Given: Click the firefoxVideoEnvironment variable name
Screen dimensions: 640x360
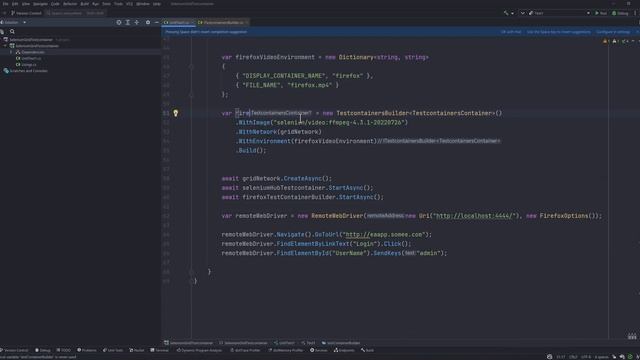Looking at the screenshot, I should point(275,58).
